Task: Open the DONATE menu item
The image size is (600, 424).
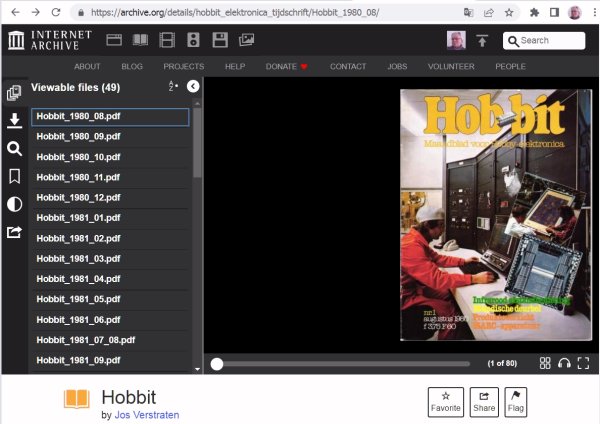Action: click(x=287, y=67)
